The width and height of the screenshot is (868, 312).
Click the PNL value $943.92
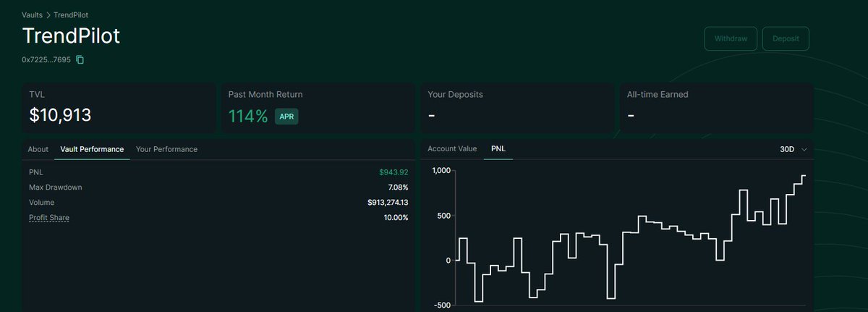pyautogui.click(x=393, y=172)
